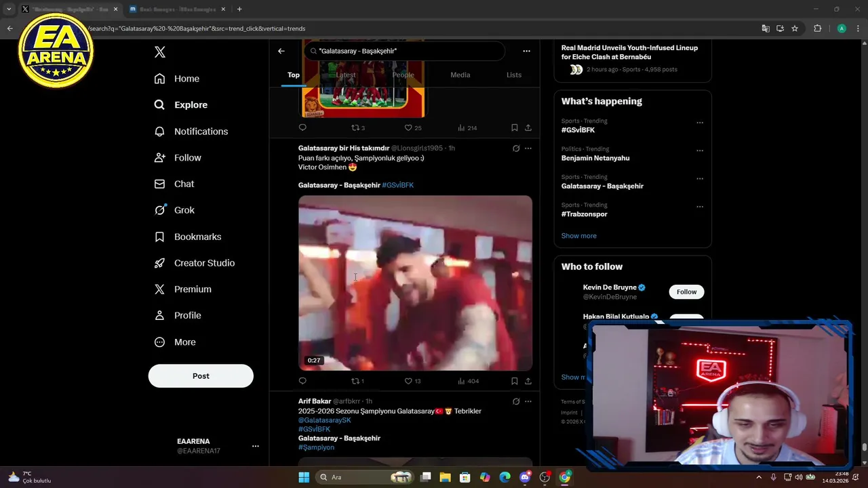Open options for #Trabzonspor trend
Image resolution: width=868 pixels, height=488 pixels.
tap(700, 207)
